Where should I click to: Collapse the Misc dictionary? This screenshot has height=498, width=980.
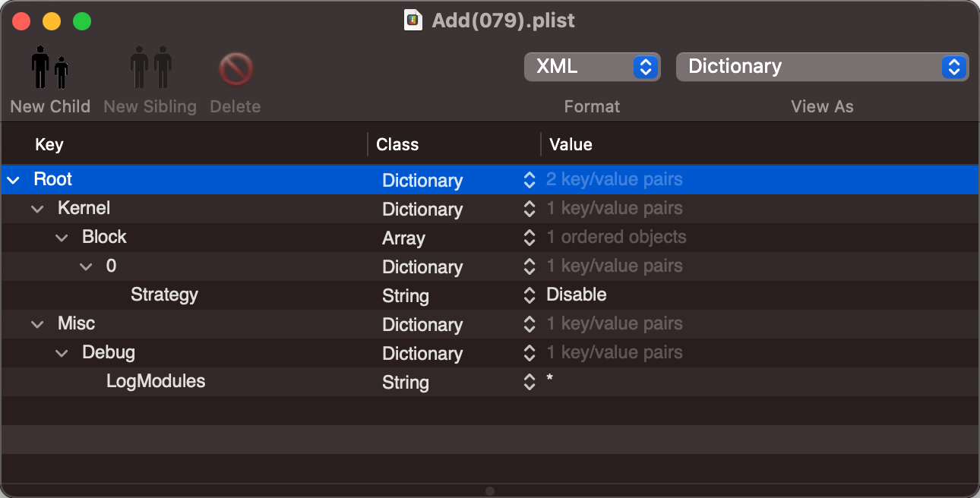[37, 324]
